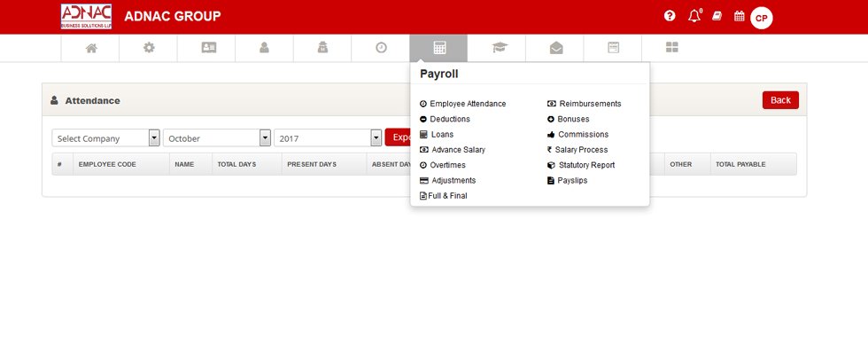Expand the Select Company dropdown
Viewport: 868px width, 337px height.
click(105, 138)
